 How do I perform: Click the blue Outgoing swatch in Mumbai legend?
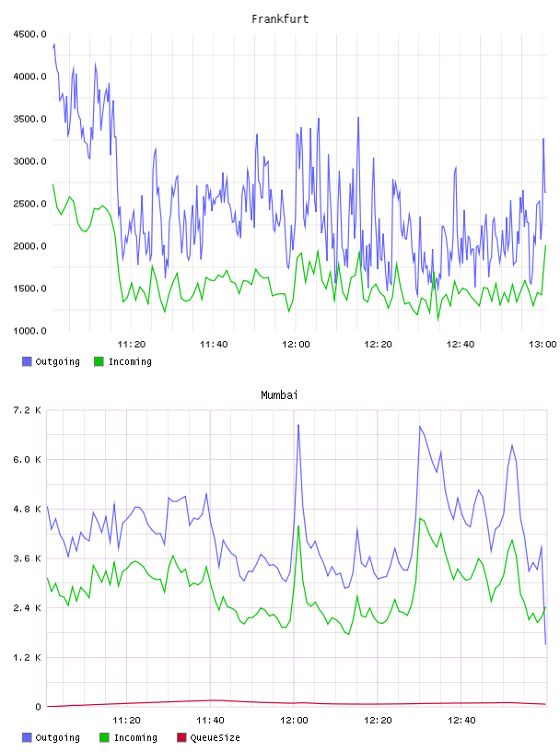click(x=27, y=737)
